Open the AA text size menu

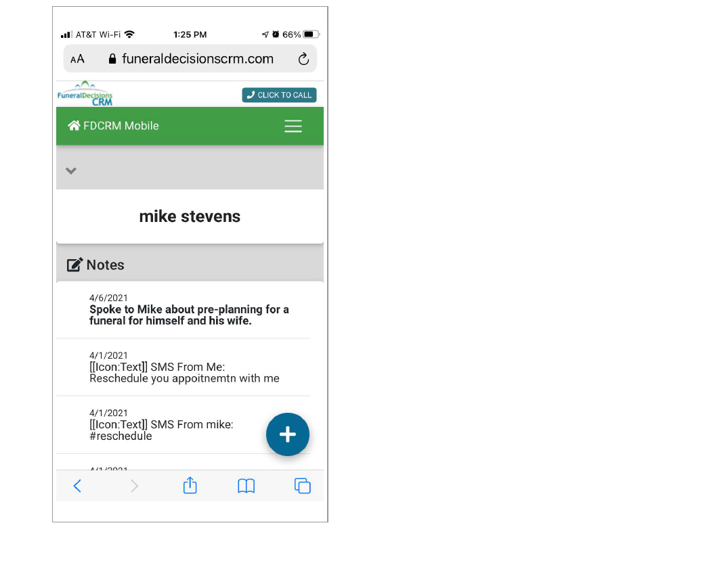coord(78,60)
